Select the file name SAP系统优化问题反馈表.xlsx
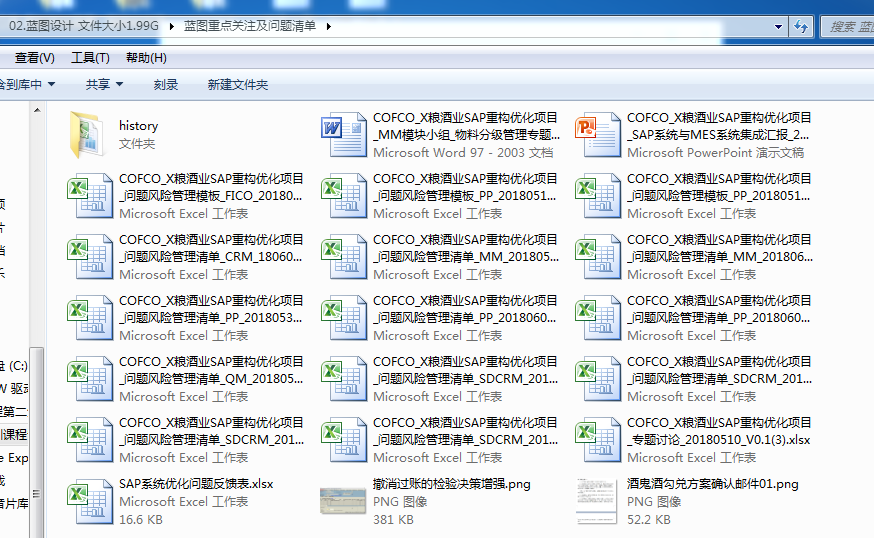874x538 pixels. (196, 483)
